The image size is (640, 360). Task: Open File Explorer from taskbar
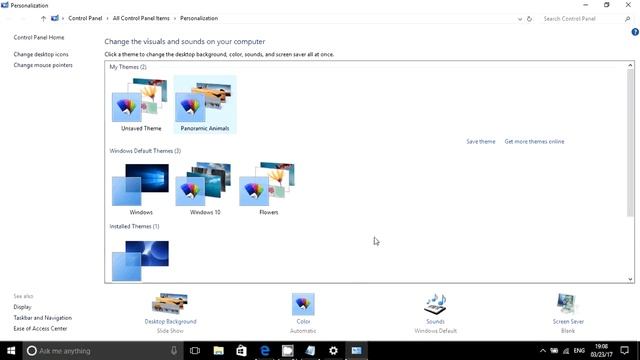[x=218, y=351]
